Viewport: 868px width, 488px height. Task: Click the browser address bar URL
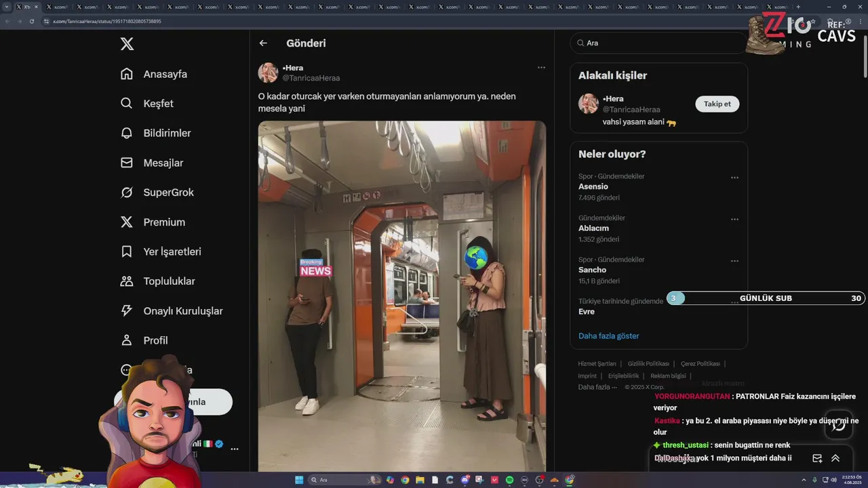coord(107,21)
